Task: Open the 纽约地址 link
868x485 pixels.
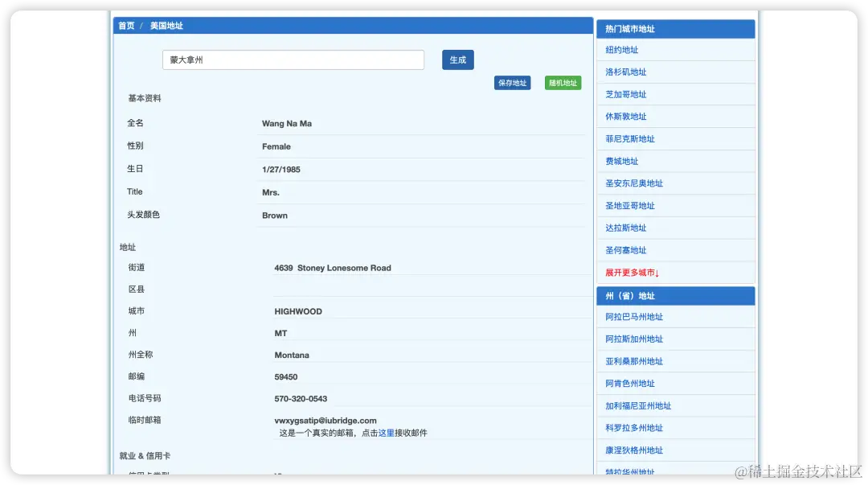Action: pos(621,50)
